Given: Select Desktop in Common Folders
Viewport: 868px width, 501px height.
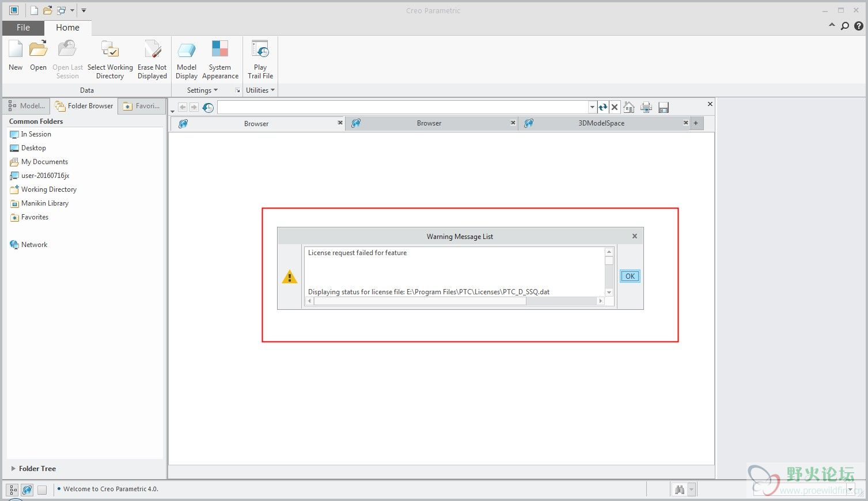Looking at the screenshot, I should pyautogui.click(x=28, y=148).
